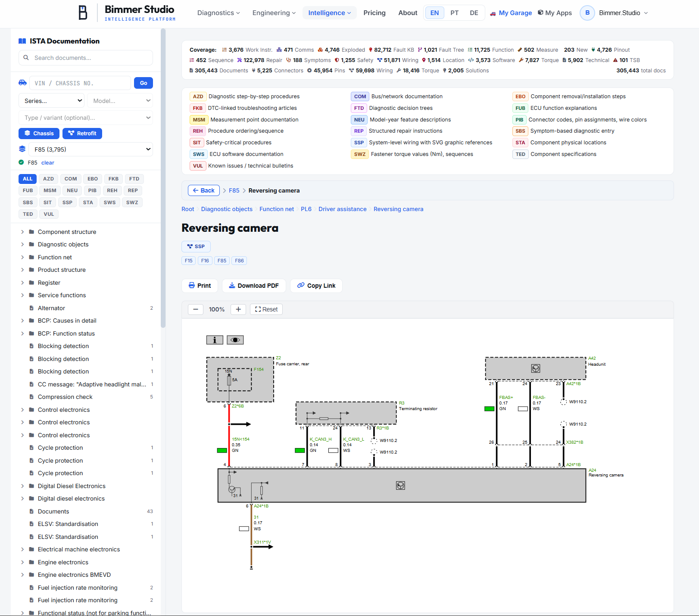Viewport: 699px width, 616px height.
Task: Click the Driver assistance breadcrumb link
Action: [x=343, y=209]
